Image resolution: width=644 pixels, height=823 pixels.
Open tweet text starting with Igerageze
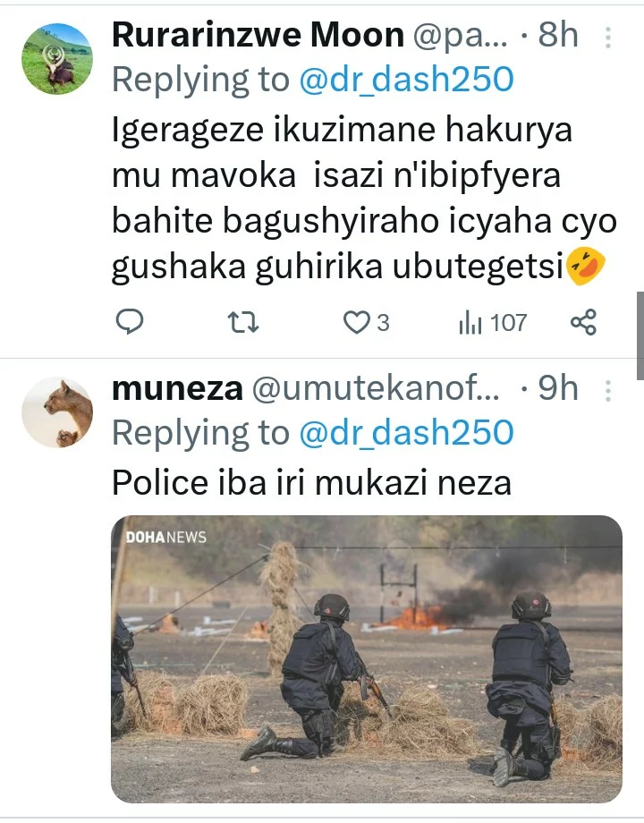pyautogui.click(x=364, y=199)
